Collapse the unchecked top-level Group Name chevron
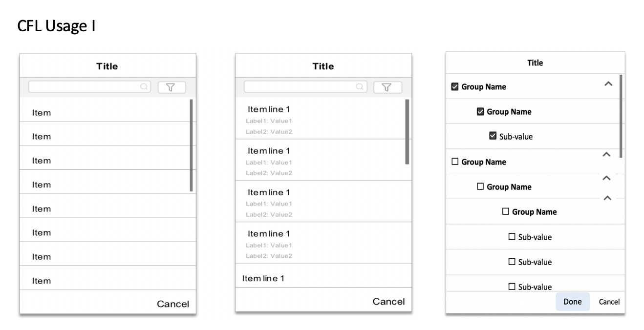This screenshot has height=330, width=644. (x=606, y=155)
